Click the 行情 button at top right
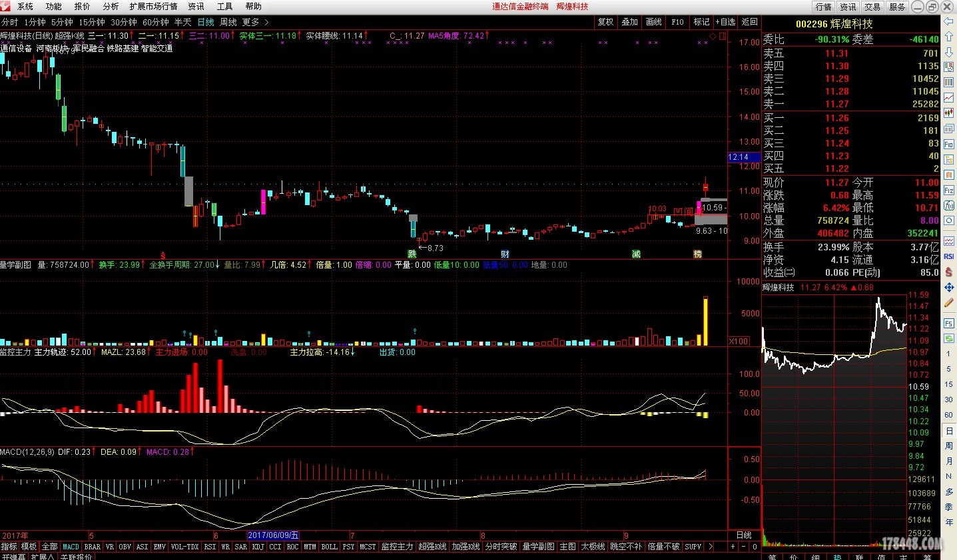The image size is (957, 560). click(824, 7)
